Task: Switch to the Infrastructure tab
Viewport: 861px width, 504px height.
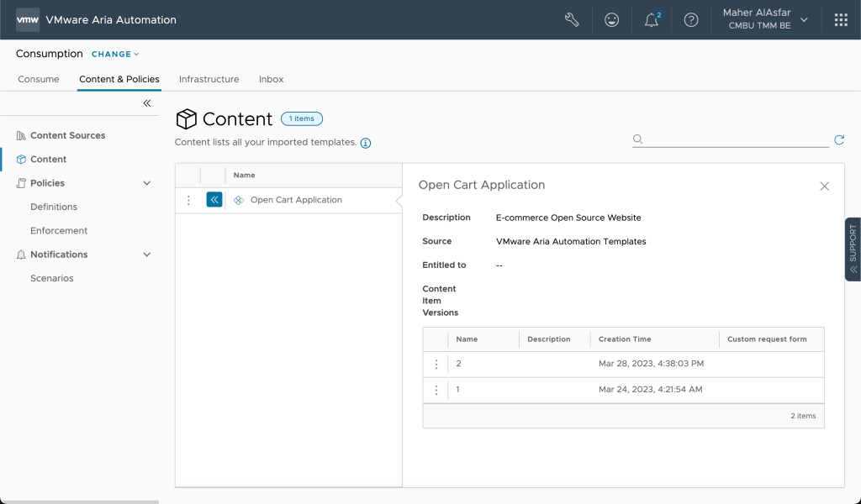Action: (x=209, y=79)
